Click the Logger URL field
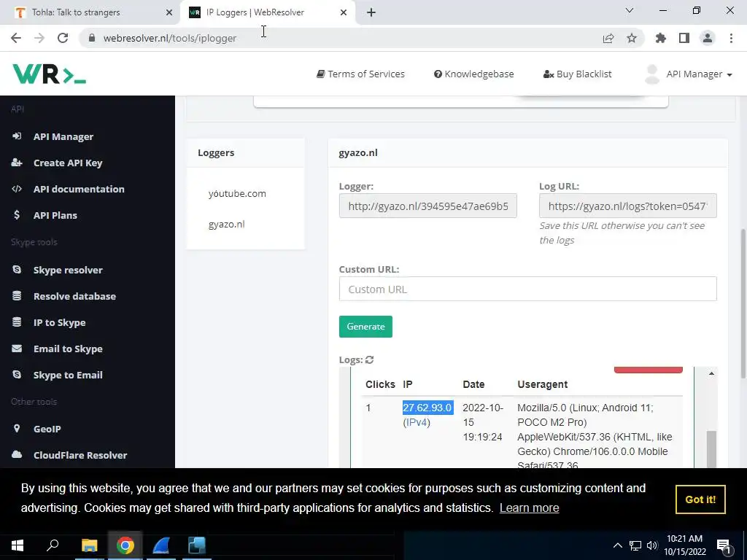 point(427,206)
